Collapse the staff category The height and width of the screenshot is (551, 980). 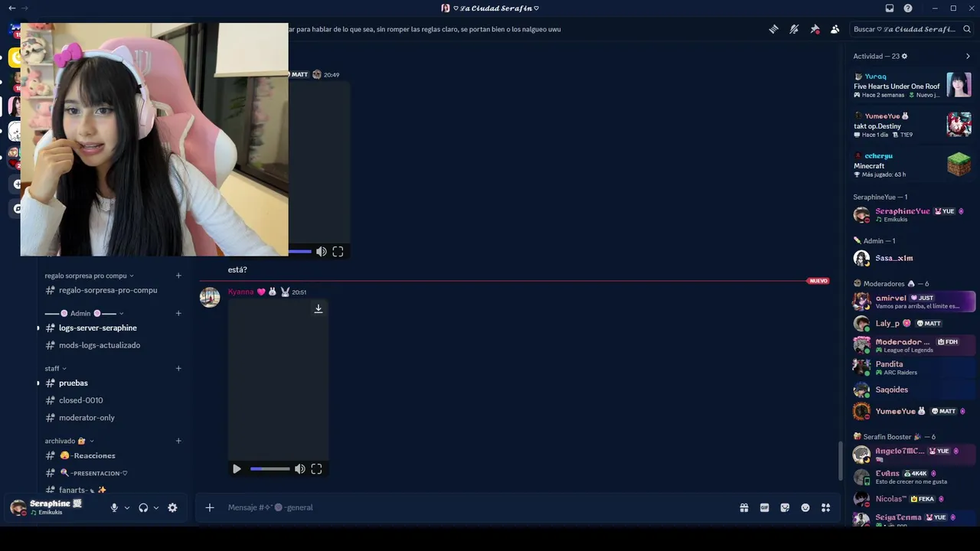coord(55,368)
